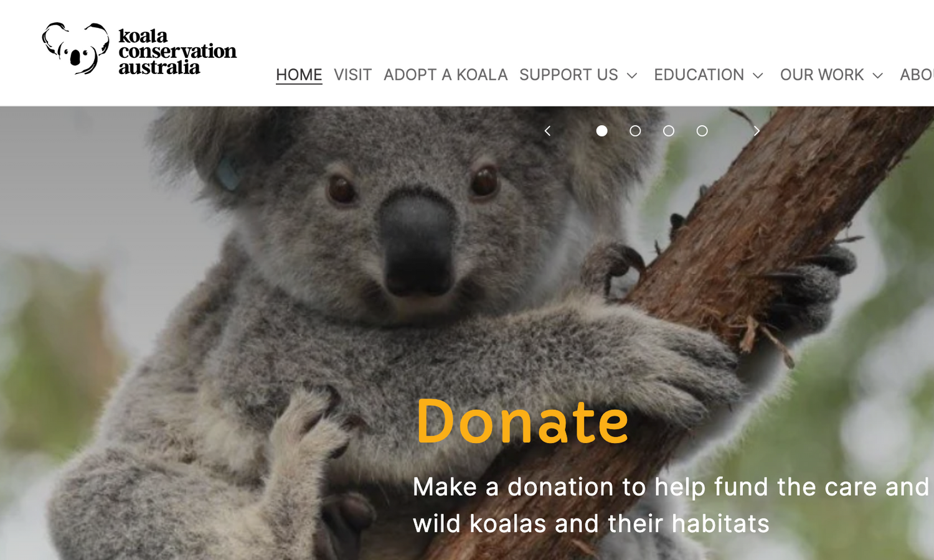This screenshot has height=560, width=934.
Task: Click the Education menu label
Action: (x=699, y=75)
